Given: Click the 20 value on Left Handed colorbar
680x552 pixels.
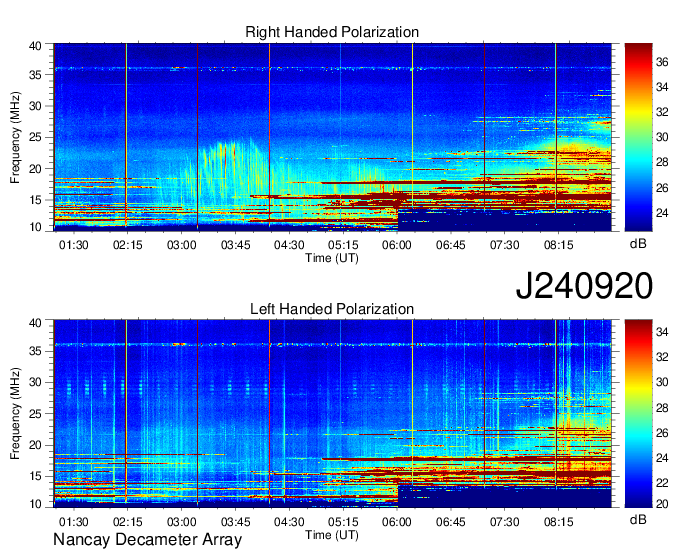Looking at the screenshot, I should (662, 503).
